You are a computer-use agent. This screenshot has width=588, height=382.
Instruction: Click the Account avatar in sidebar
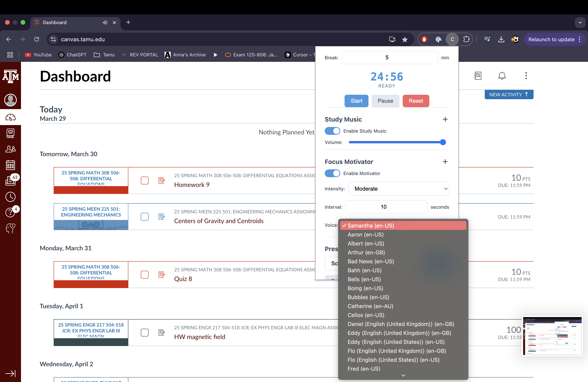pyautogui.click(x=10, y=100)
